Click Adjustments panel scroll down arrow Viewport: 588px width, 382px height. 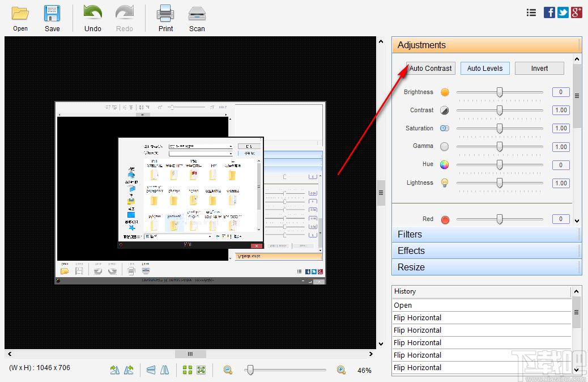(x=577, y=220)
